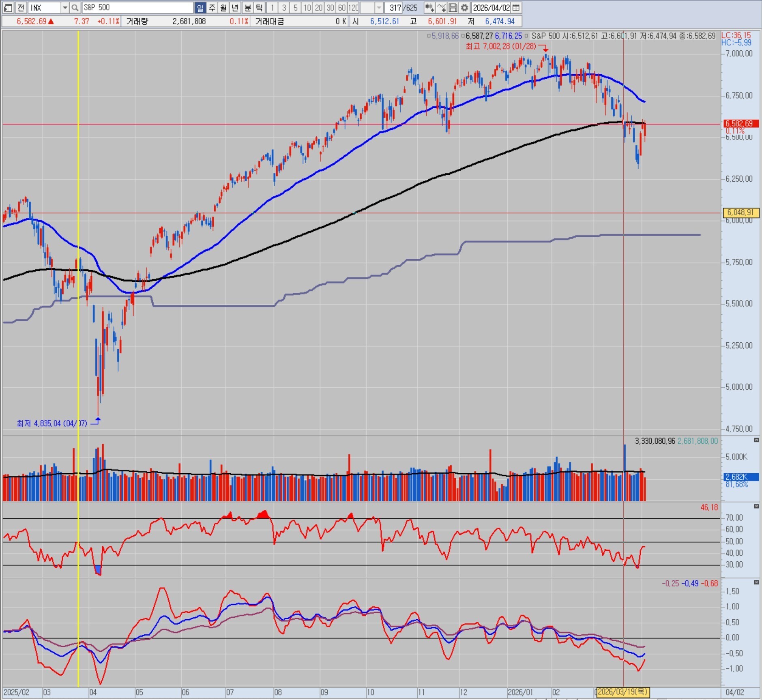762x700 pixels.
Task: Select the 60 interval button
Action: pyautogui.click(x=342, y=7)
